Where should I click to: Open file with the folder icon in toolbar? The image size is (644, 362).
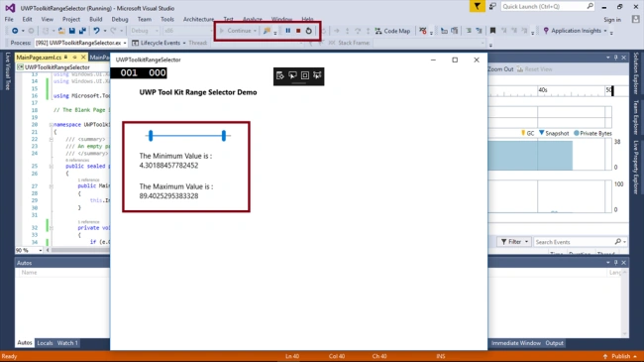pyautogui.click(x=61, y=31)
